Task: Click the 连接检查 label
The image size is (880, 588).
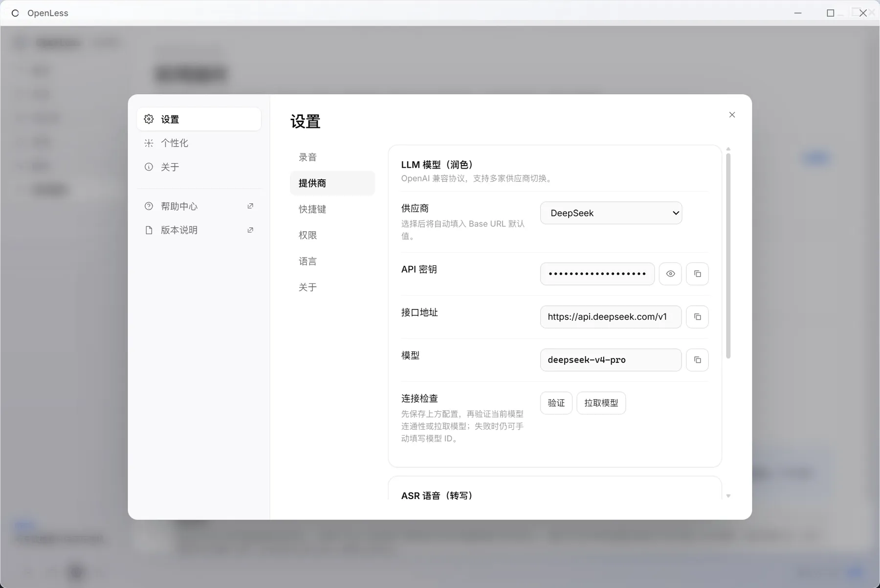Action: [419, 398]
